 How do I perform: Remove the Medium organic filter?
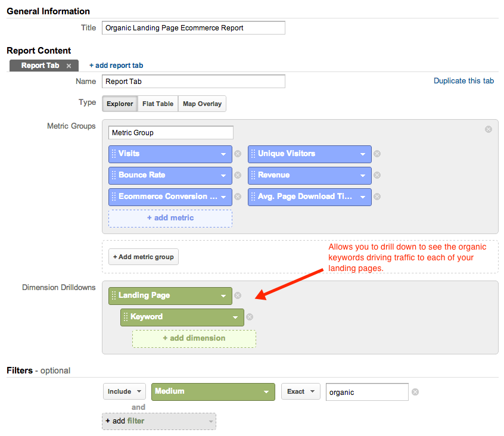click(415, 392)
